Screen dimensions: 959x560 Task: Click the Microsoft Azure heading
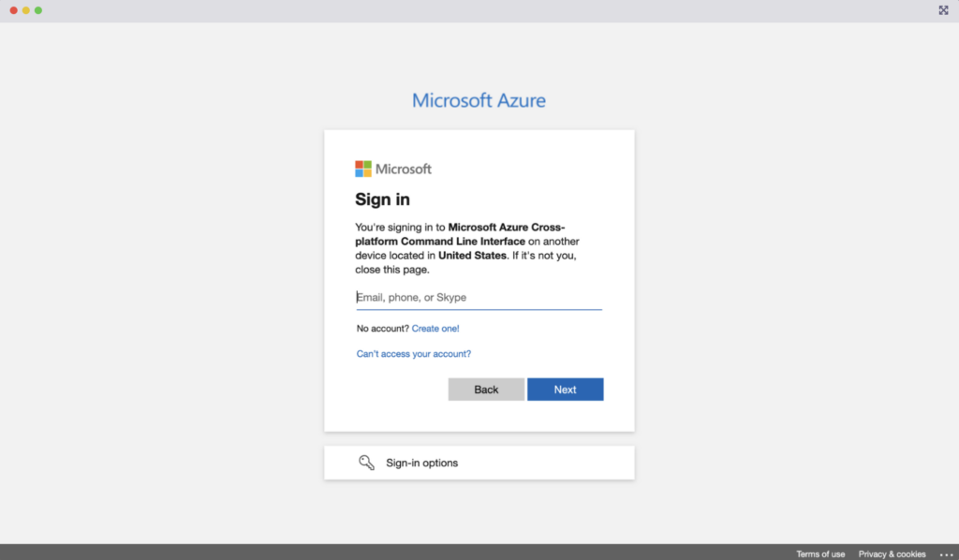click(479, 100)
